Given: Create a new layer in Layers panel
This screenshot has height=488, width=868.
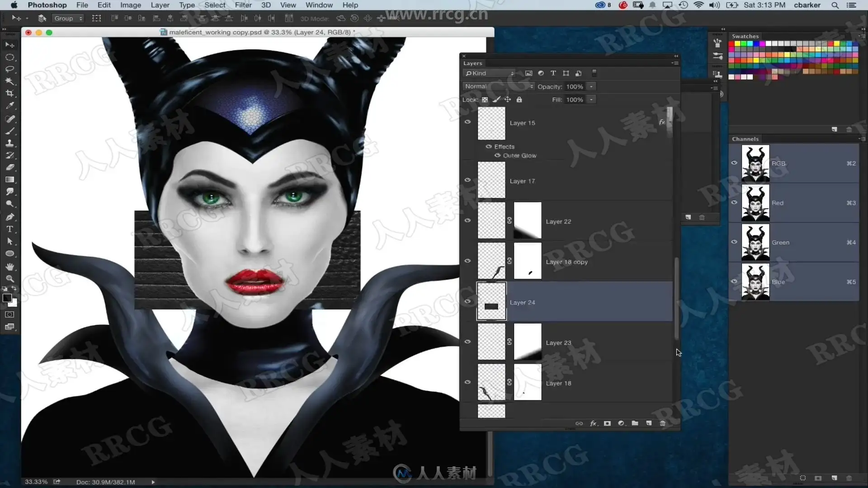Looking at the screenshot, I should pos(649,423).
